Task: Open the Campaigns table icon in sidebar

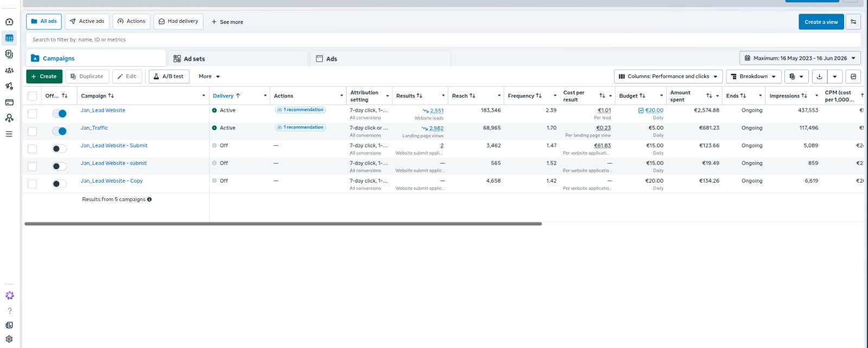Action: point(9,38)
